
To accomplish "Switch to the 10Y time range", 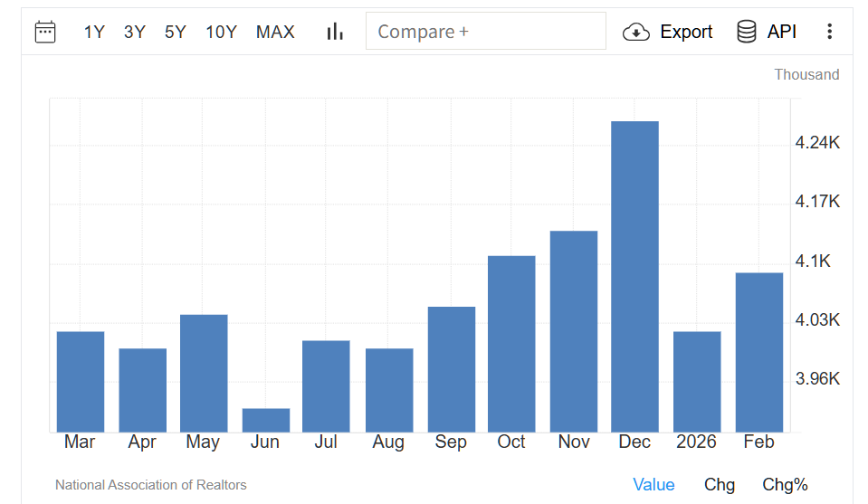I will pos(221,32).
